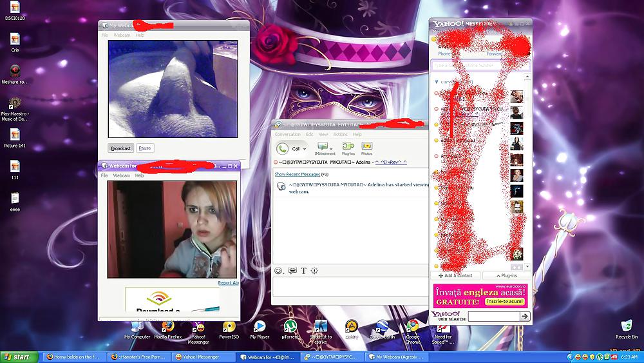Viewport: 644px width, 363px height.
Task: Click the Invata engleza acasa ad banner
Action: tap(480, 295)
